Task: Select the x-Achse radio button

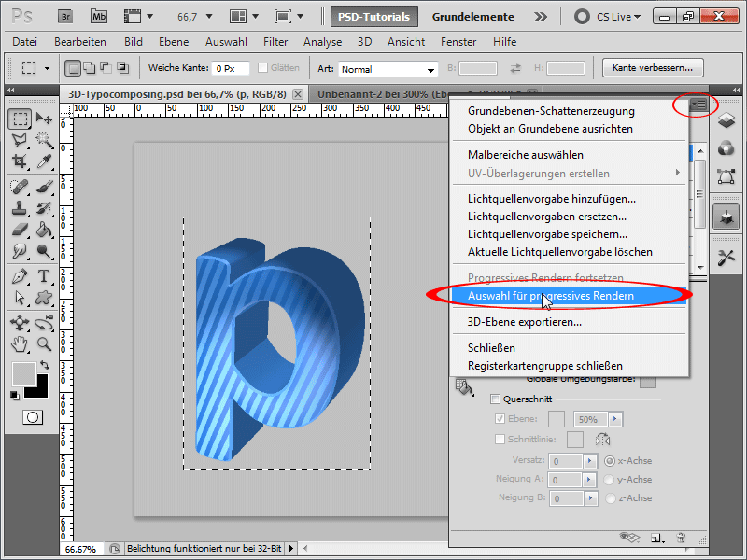Action: click(x=610, y=461)
